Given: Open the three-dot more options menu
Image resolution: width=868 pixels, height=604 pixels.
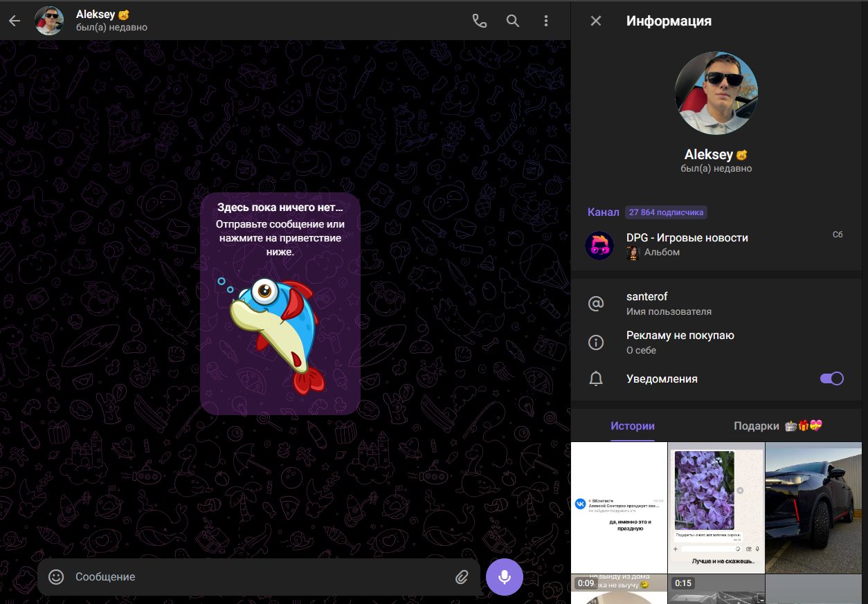Looking at the screenshot, I should pos(546,21).
